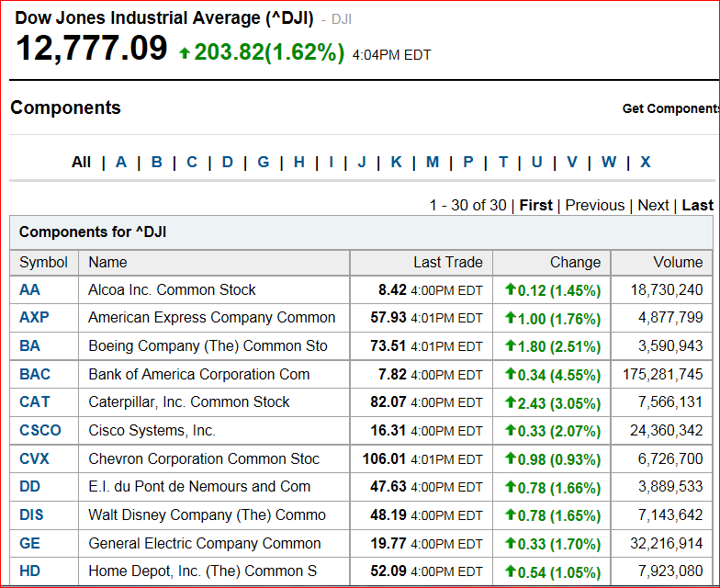Image resolution: width=720 pixels, height=588 pixels.
Task: Click the Symbol column header
Action: pos(44,263)
